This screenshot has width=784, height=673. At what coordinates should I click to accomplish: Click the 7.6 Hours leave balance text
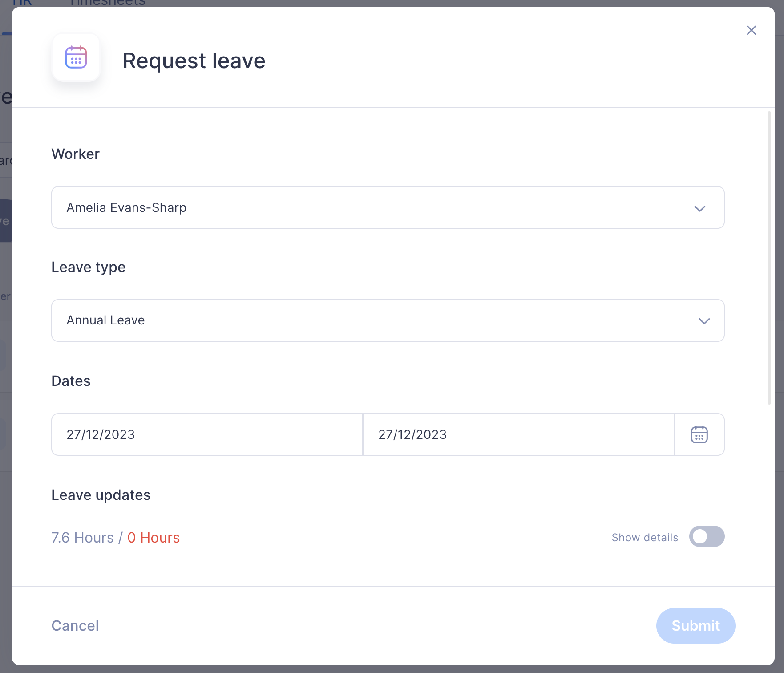click(83, 537)
